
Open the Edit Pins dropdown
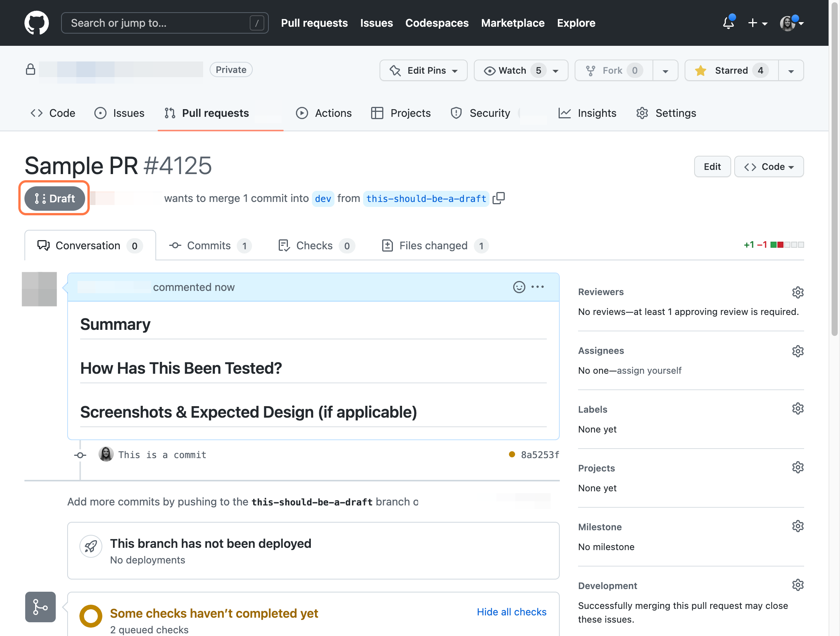pos(423,70)
